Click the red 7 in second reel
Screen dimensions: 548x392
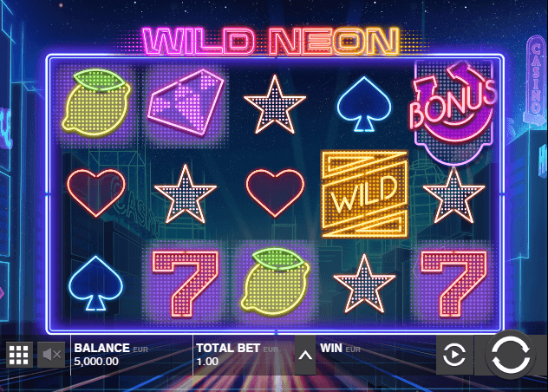pos(186,284)
